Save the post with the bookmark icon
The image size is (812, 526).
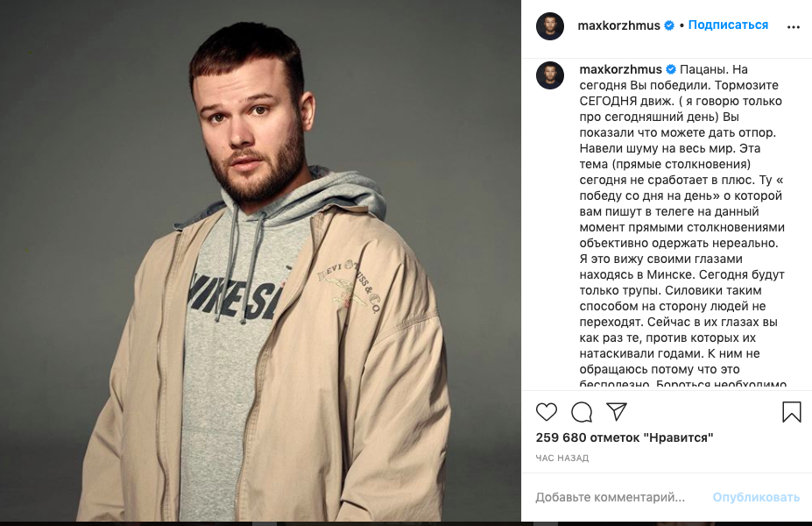pos(791,412)
